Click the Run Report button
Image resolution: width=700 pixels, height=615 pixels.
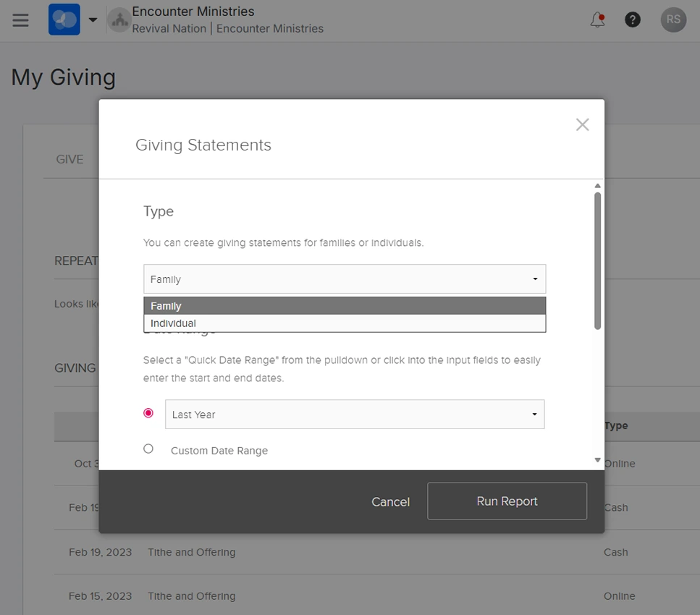coord(507,501)
